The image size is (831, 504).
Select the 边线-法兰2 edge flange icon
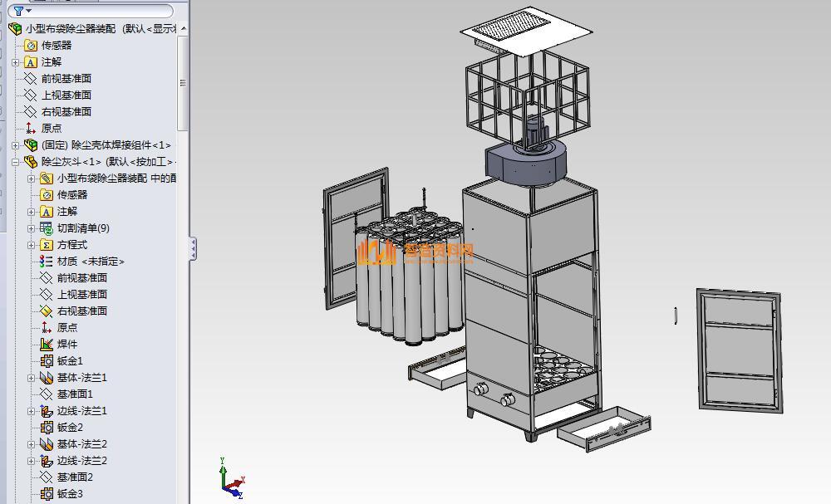47,460
